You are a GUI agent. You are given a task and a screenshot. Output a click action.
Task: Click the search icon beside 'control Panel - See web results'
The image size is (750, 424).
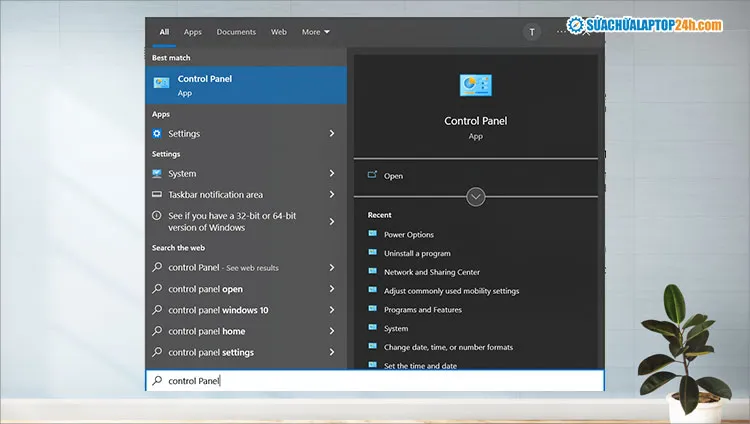coord(157,267)
